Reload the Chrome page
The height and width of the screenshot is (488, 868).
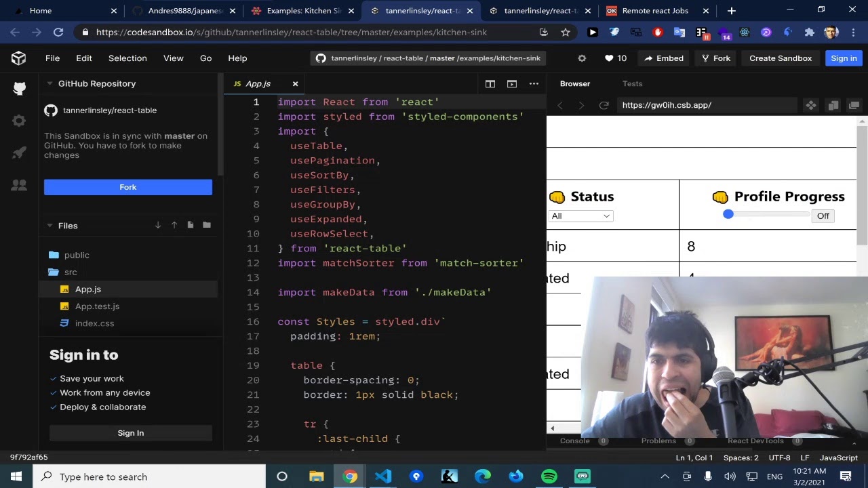[x=58, y=32]
